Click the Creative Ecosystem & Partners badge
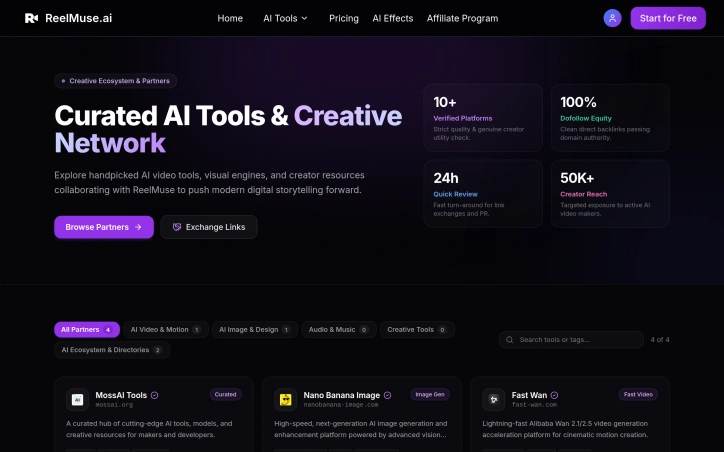 (x=115, y=81)
